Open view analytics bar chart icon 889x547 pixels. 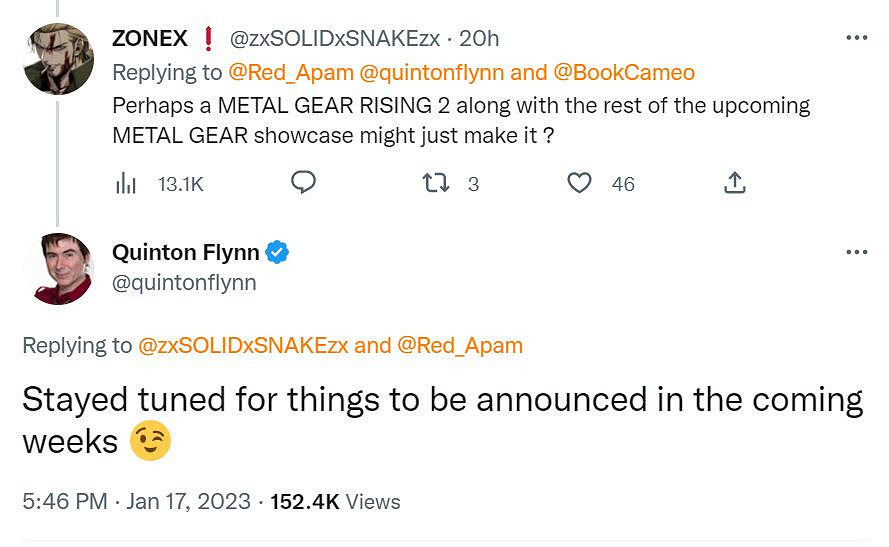pyautogui.click(x=126, y=183)
